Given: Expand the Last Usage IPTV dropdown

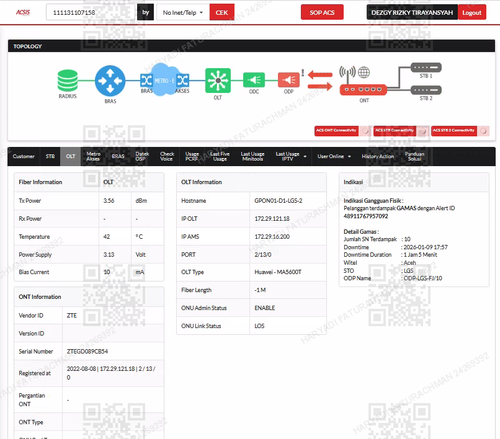Looking at the screenshot, I should [291, 156].
